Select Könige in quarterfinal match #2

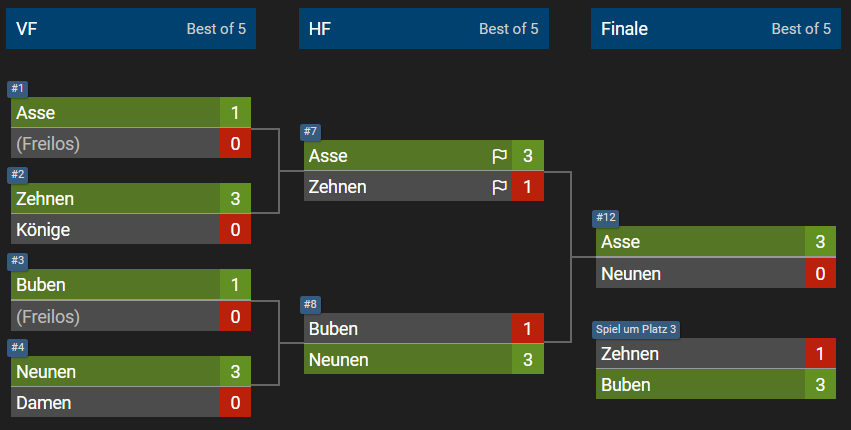point(116,229)
